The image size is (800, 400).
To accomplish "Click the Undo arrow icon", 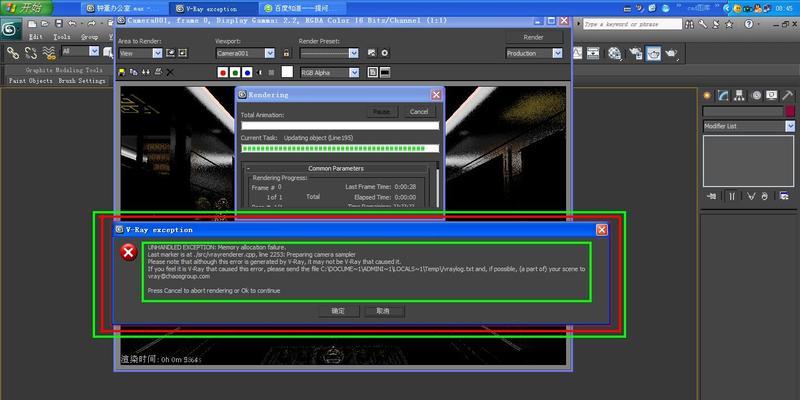I will [71, 23].
